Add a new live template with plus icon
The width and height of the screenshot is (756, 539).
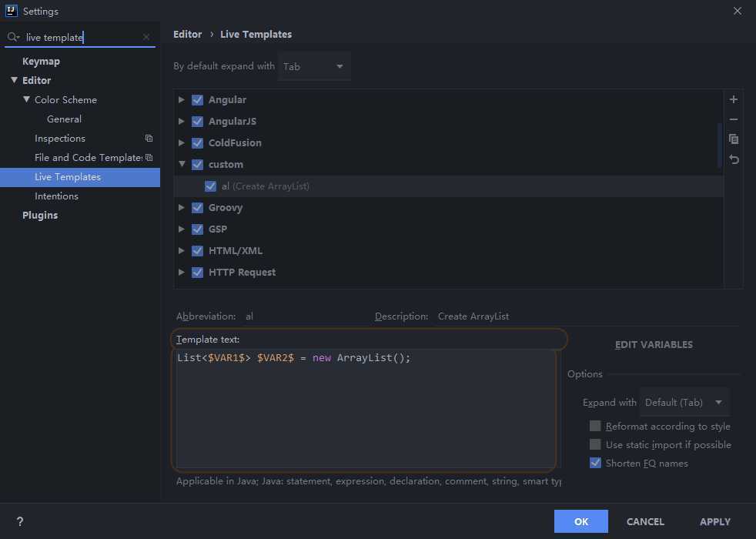[x=734, y=99]
